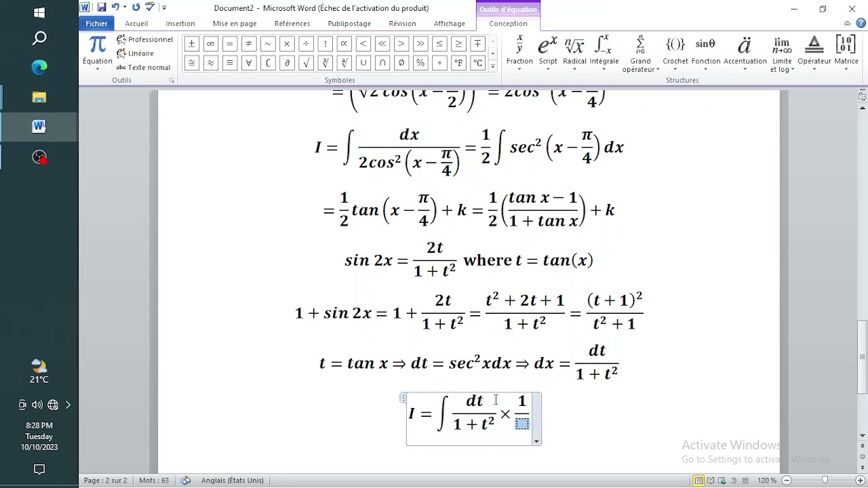The height and width of the screenshot is (488, 868).
Task: Switch to the Révision tab
Action: click(402, 23)
